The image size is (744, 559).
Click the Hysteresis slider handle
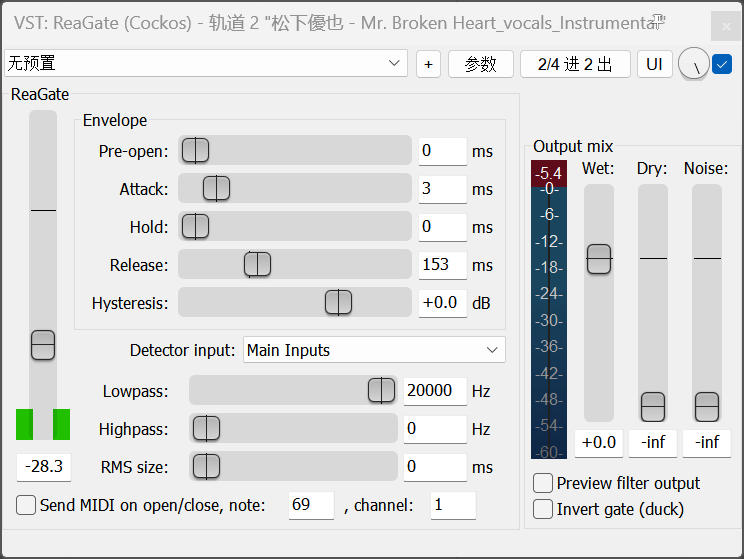338,302
